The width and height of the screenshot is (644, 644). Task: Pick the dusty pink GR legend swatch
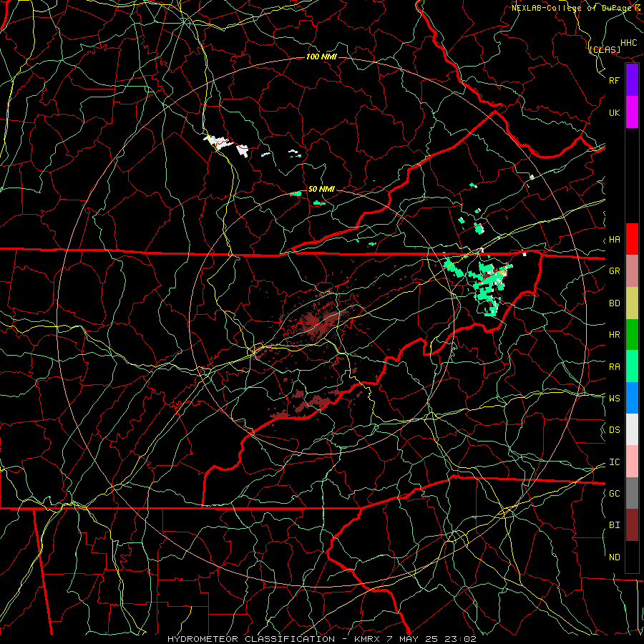[632, 270]
